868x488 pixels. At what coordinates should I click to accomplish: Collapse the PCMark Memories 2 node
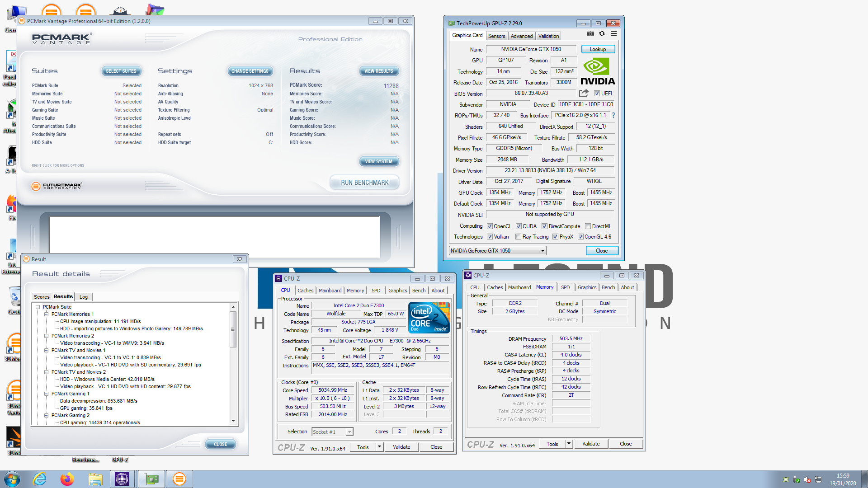click(46, 336)
